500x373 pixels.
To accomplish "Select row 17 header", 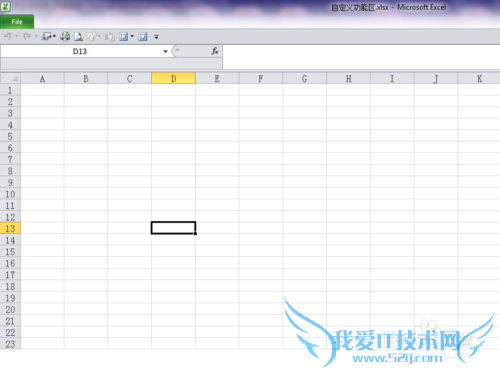I will tap(10, 275).
